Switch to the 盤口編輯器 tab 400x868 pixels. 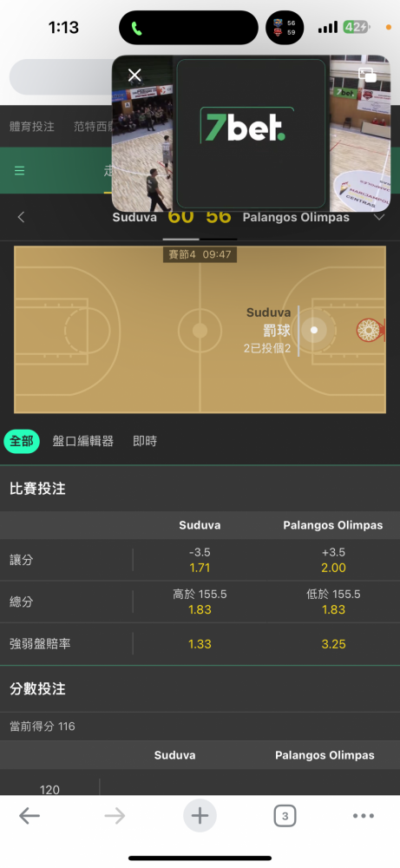point(83,441)
